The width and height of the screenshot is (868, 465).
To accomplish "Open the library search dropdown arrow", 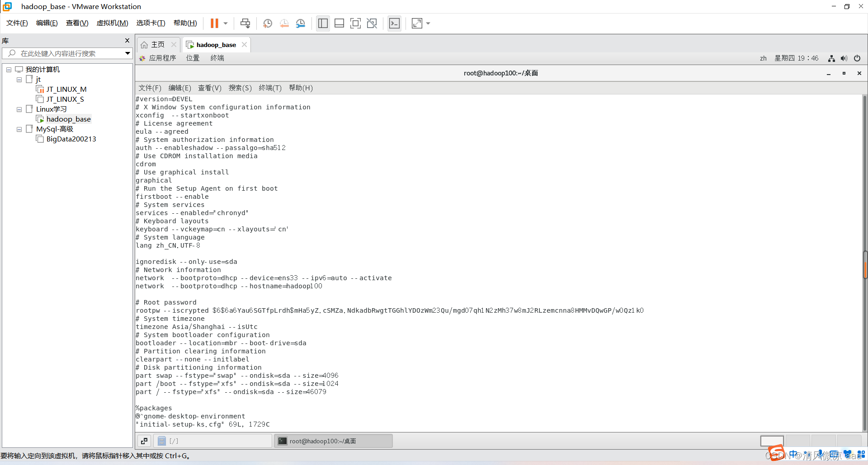I will pos(127,53).
